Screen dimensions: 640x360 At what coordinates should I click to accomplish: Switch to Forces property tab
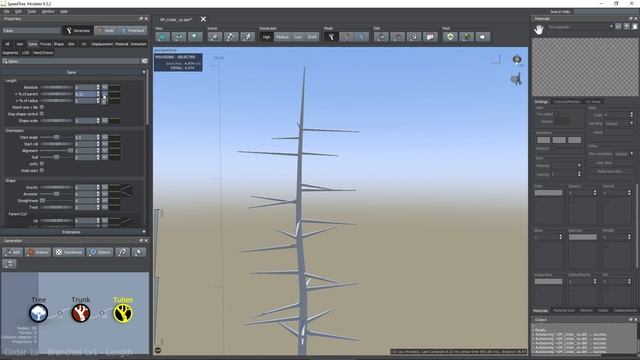(45, 44)
